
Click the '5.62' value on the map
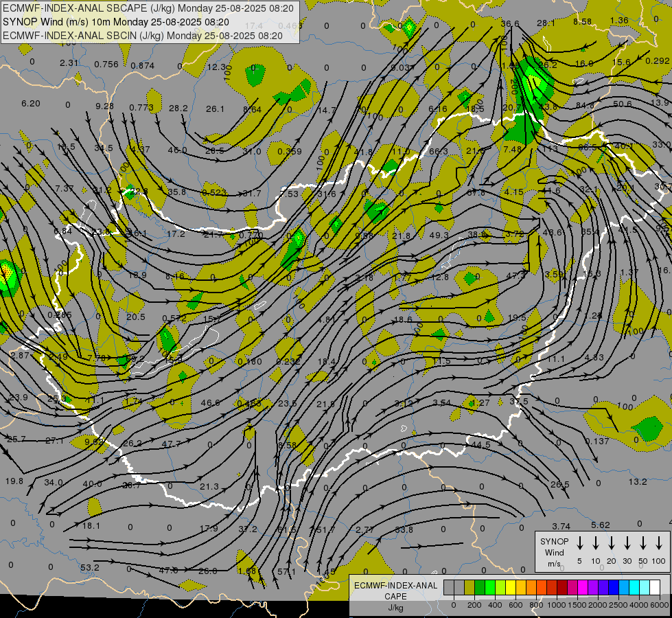(x=601, y=525)
